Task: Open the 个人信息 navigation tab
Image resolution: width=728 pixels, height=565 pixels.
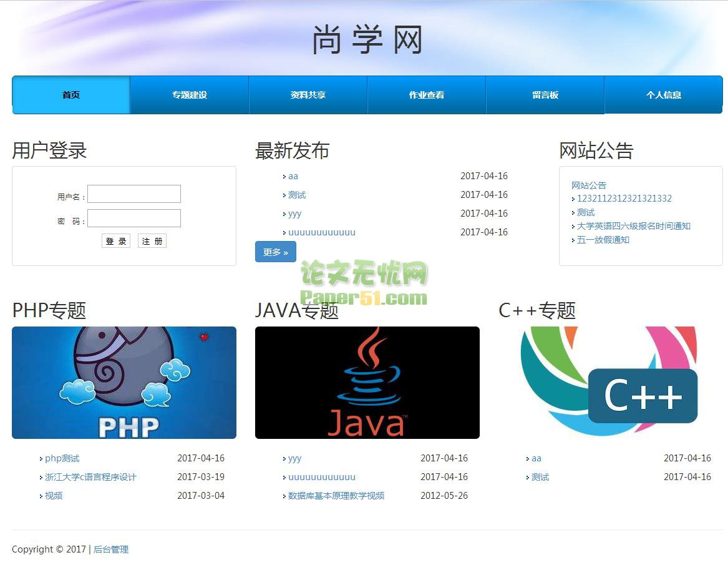Action: click(x=664, y=95)
